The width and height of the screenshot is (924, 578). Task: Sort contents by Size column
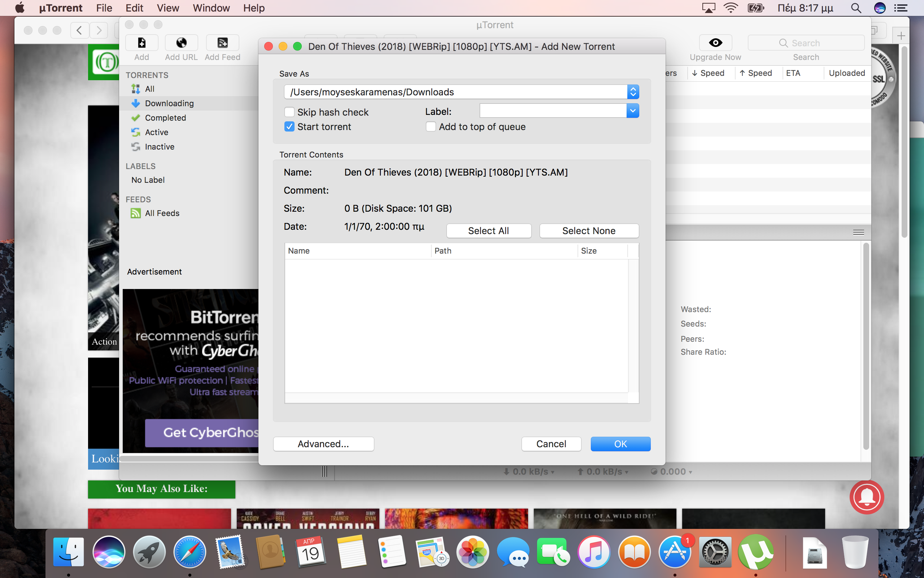point(602,251)
